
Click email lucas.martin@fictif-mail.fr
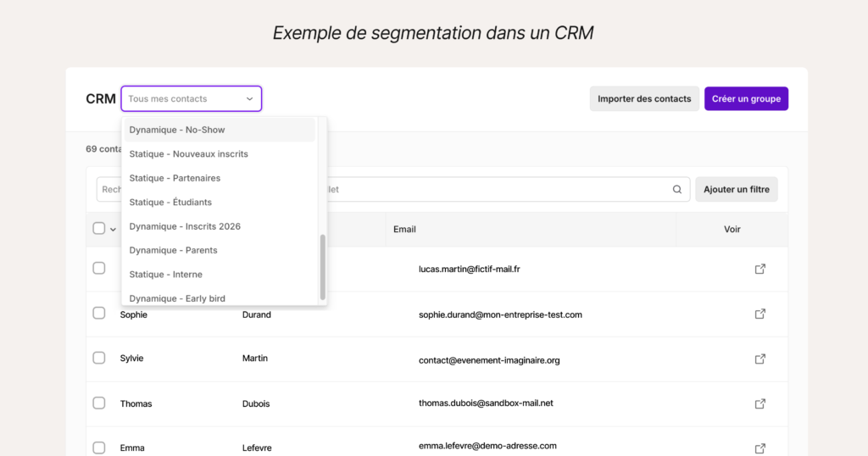click(x=470, y=269)
